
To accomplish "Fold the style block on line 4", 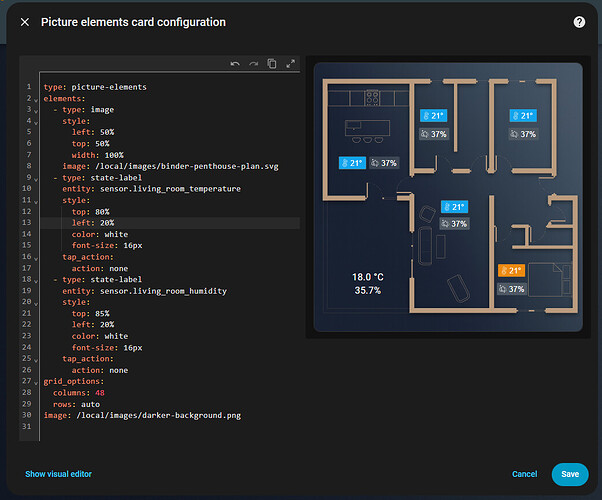I will pyautogui.click(x=37, y=121).
